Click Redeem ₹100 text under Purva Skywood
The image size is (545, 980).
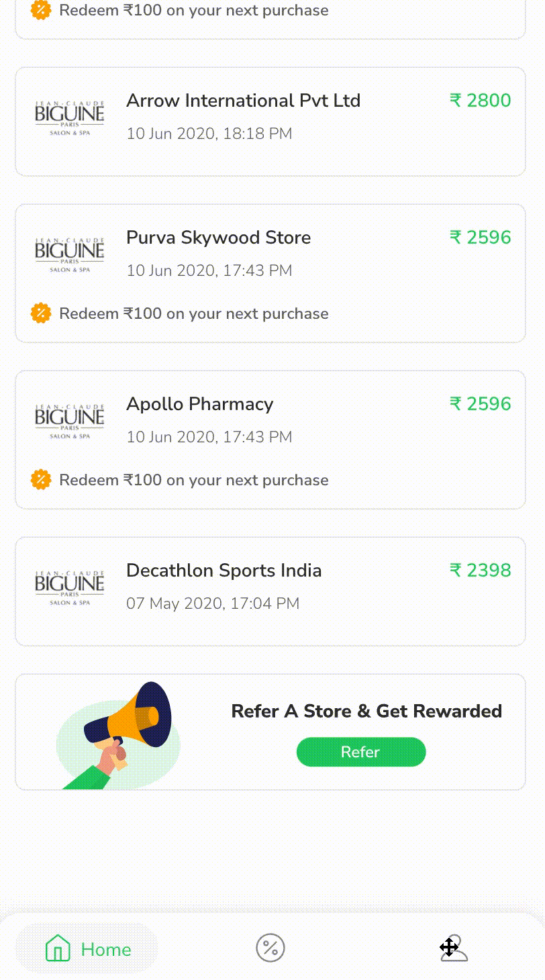194,313
